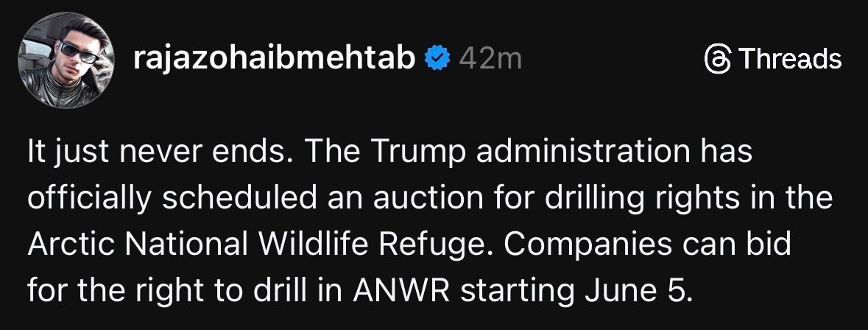Screen dimensions: 868x330
Task: Click the 42m post timestamp
Action: (x=489, y=59)
